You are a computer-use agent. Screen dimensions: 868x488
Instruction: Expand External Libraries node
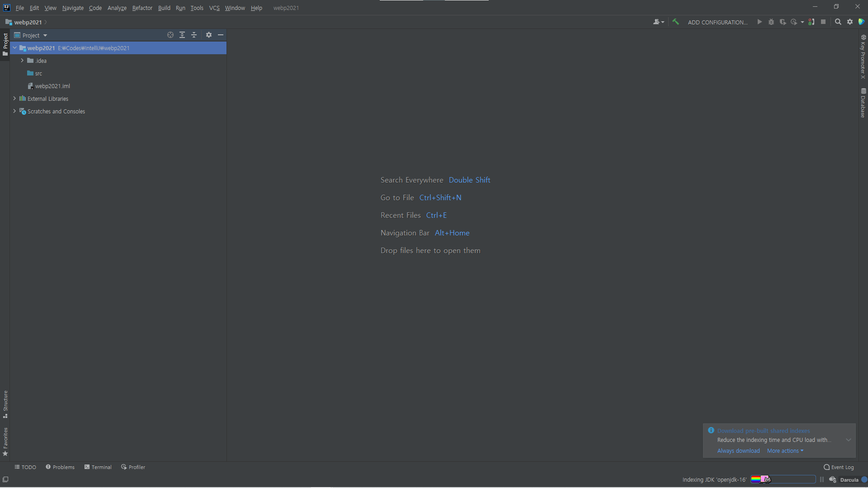point(14,99)
